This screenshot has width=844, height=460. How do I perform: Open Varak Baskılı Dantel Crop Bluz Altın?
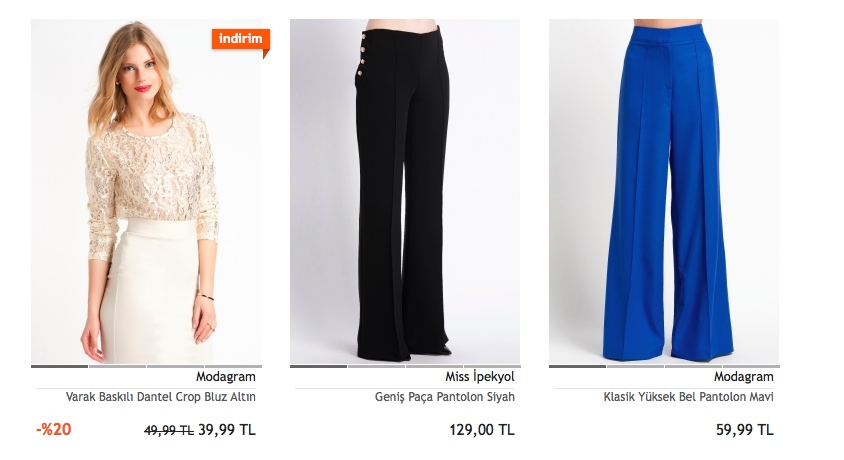point(160,397)
